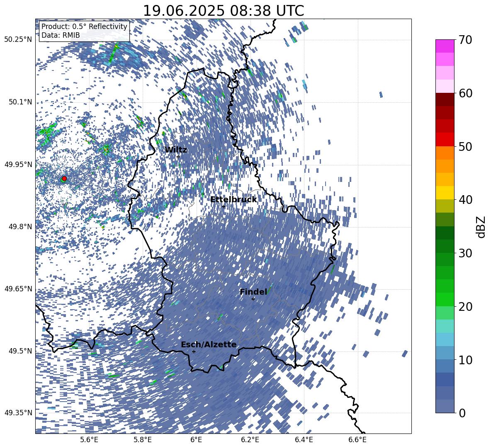The width and height of the screenshot is (491, 448).
Task: Click the Findel location label
Action: coord(253,292)
